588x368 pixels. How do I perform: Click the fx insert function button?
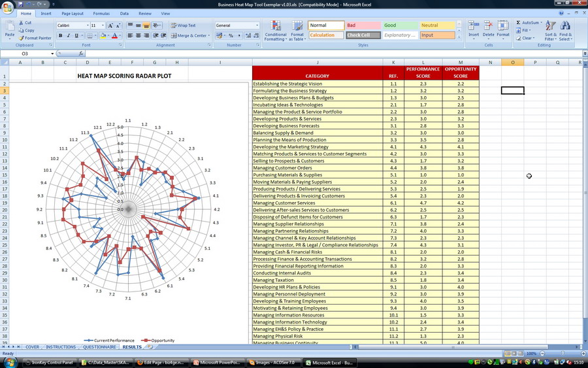point(80,54)
